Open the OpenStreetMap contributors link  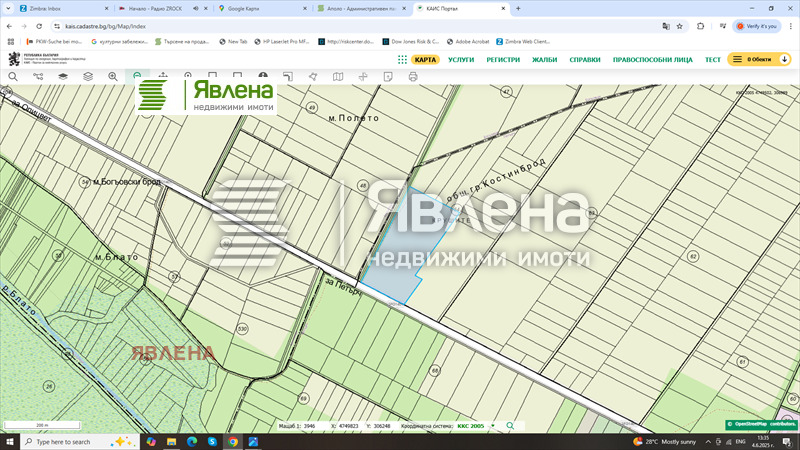(762, 424)
